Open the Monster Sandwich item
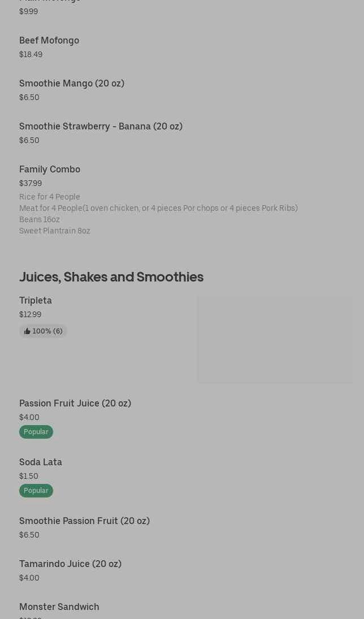Image resolution: width=364 pixels, height=619 pixels. tap(59, 607)
